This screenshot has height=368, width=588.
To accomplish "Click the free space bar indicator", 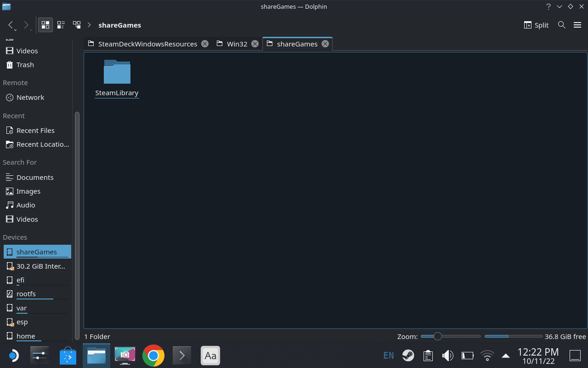I will pos(513,336).
